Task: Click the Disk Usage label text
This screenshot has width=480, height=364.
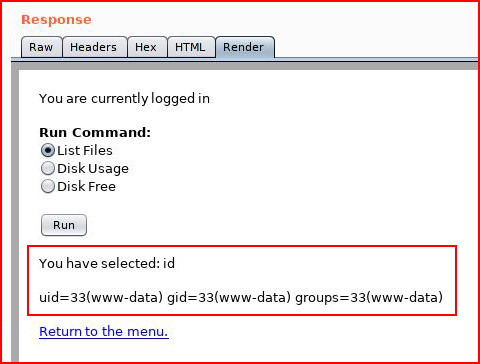Action: (93, 169)
